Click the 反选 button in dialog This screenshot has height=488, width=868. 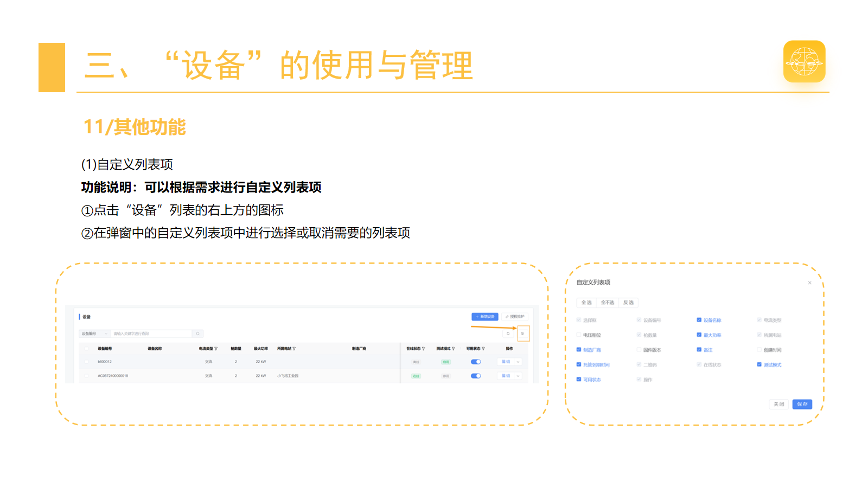tap(628, 303)
